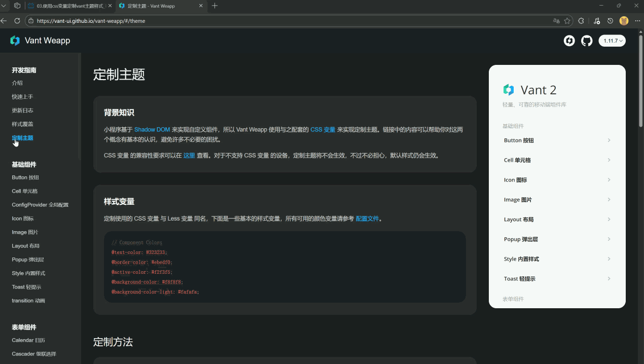Open Button 按钮 in the left sidebar
The image size is (644, 364).
(25, 177)
